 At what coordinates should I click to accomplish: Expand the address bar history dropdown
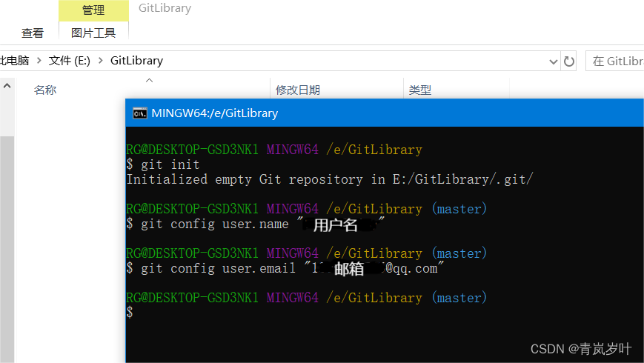554,61
